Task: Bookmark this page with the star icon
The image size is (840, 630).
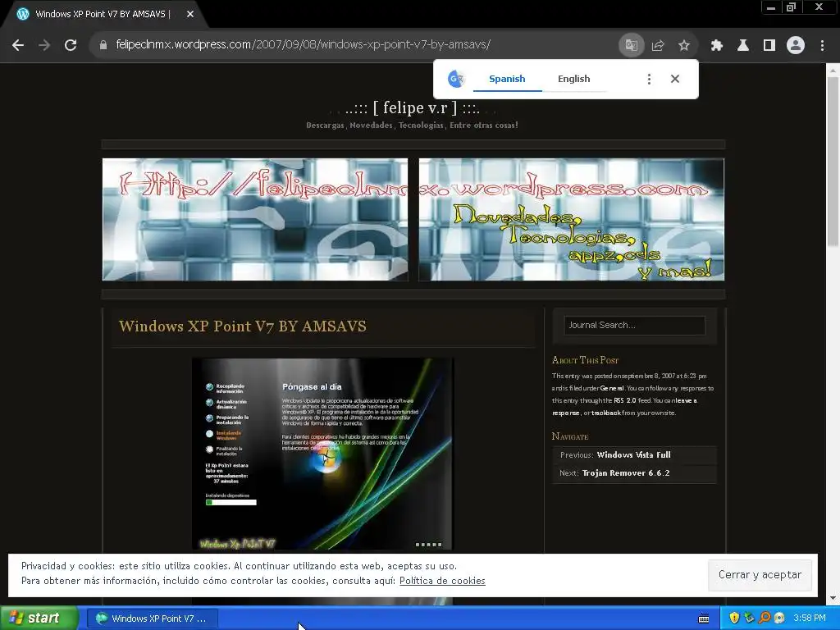Action: click(x=684, y=45)
